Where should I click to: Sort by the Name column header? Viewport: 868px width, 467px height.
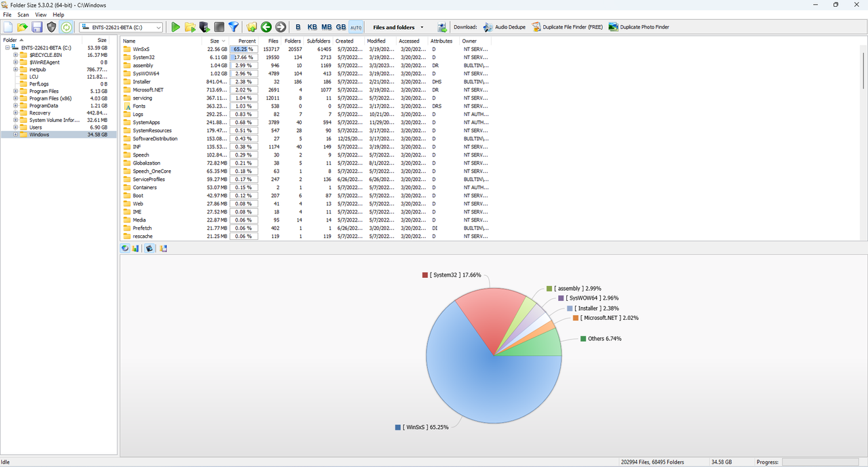click(x=163, y=41)
